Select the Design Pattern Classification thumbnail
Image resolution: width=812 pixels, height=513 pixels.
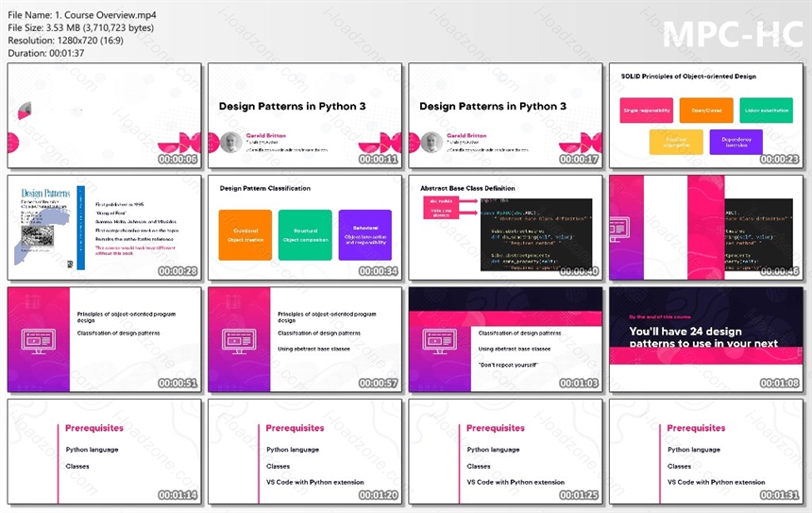tap(304, 228)
